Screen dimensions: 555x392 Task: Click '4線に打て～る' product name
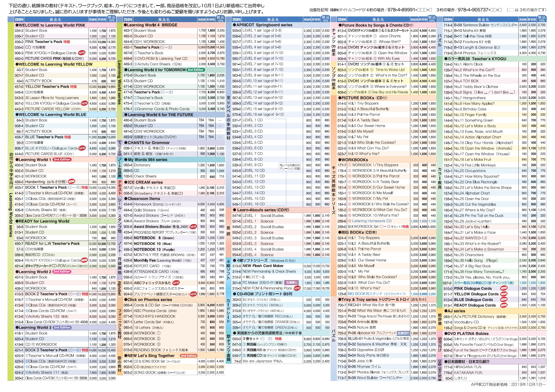254,277
